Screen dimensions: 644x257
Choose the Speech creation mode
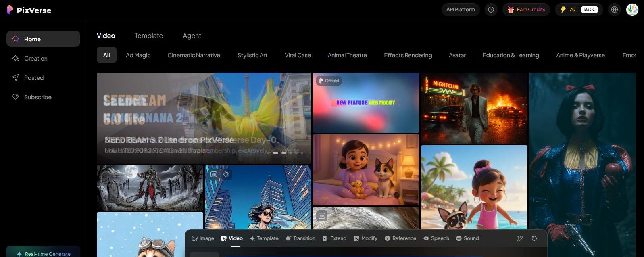[x=436, y=238]
